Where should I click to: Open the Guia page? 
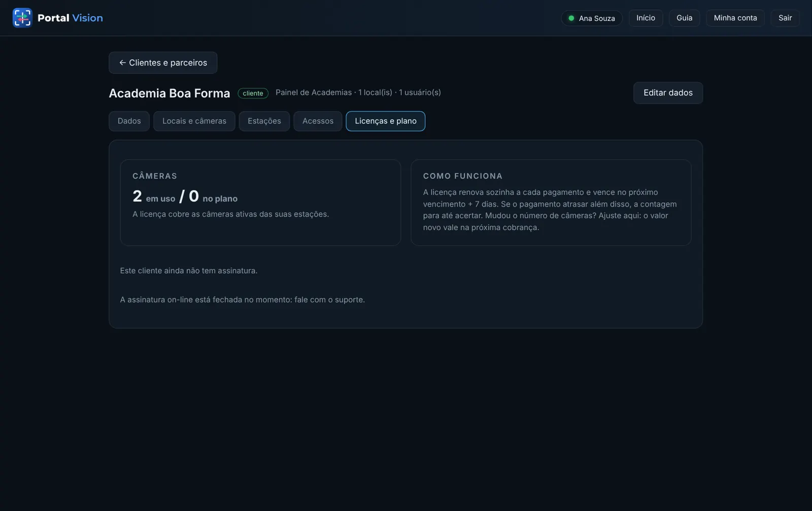684,18
